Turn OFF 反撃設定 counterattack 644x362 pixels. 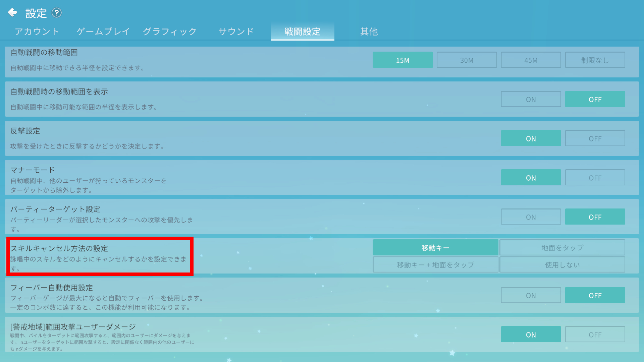(x=595, y=138)
